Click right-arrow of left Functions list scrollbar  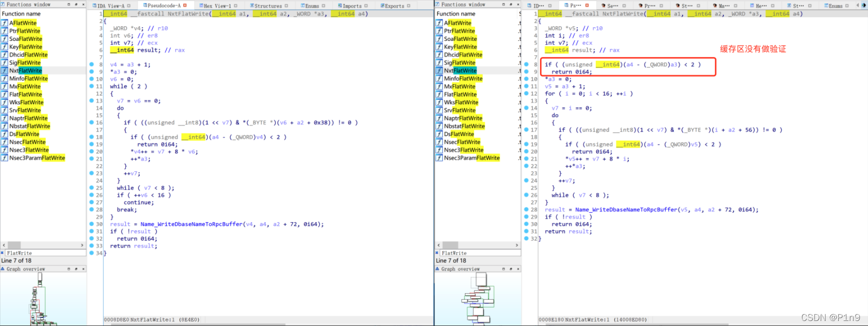click(x=82, y=245)
